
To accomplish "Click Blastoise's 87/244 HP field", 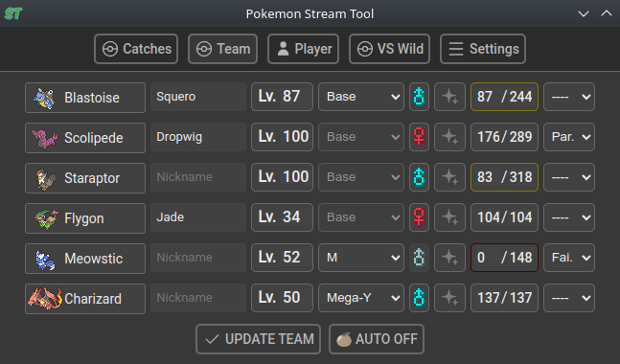I will click(x=504, y=97).
